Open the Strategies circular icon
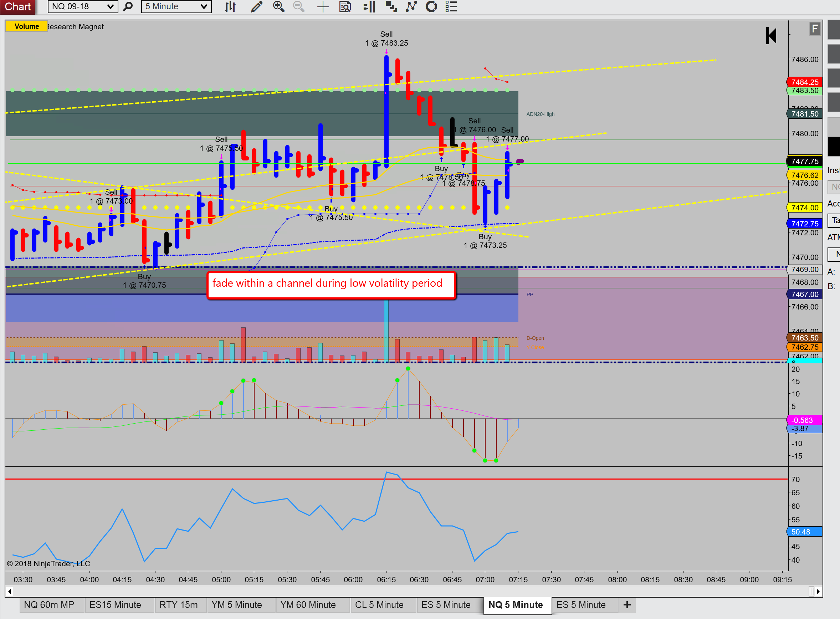 (432, 7)
